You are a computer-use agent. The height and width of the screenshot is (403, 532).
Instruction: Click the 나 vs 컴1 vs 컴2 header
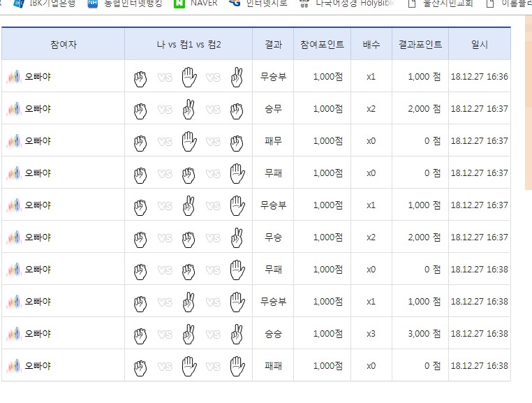click(x=189, y=44)
